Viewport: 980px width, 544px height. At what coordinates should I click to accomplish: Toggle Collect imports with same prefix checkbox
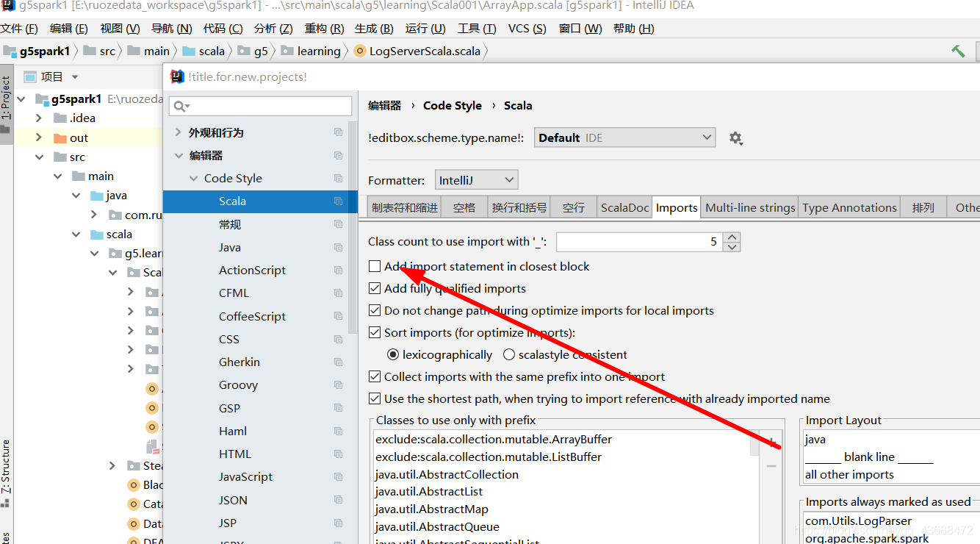tap(375, 376)
